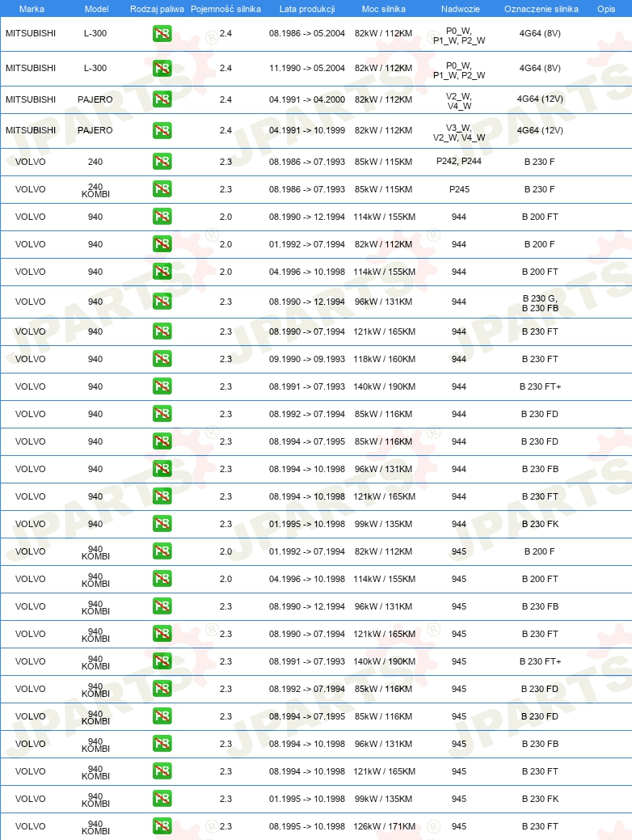Click fuel icon in Volvo 240 P242, P244 row
The height and width of the screenshot is (840, 632).
coord(162,161)
